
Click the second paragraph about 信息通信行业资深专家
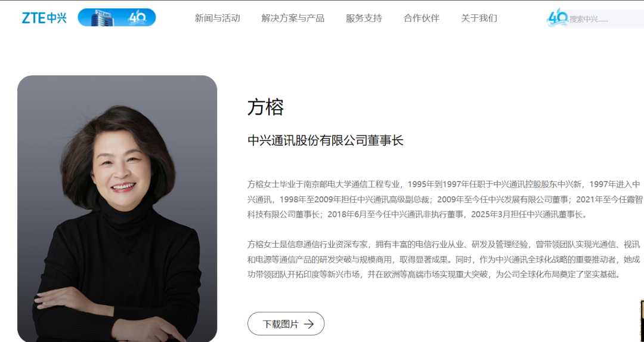pos(444,260)
